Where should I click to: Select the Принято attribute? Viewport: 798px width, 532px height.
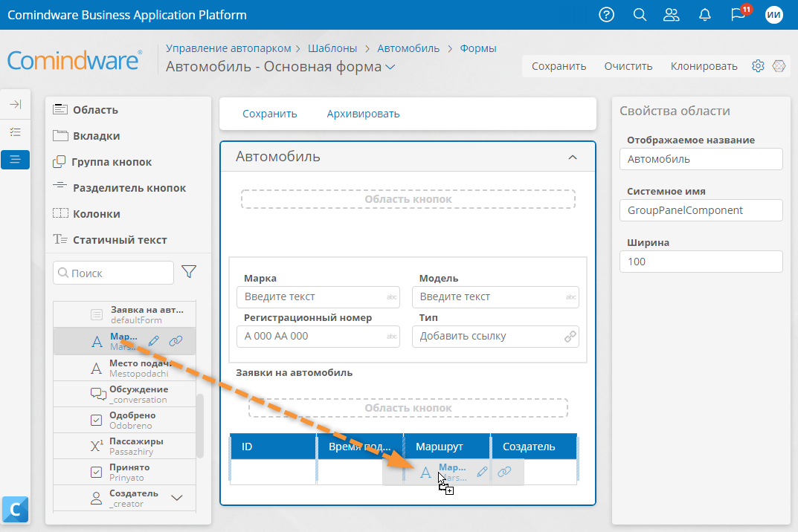(x=125, y=472)
